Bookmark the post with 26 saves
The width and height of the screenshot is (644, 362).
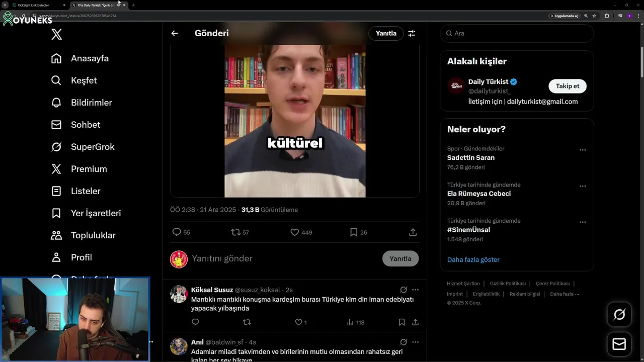(x=354, y=232)
